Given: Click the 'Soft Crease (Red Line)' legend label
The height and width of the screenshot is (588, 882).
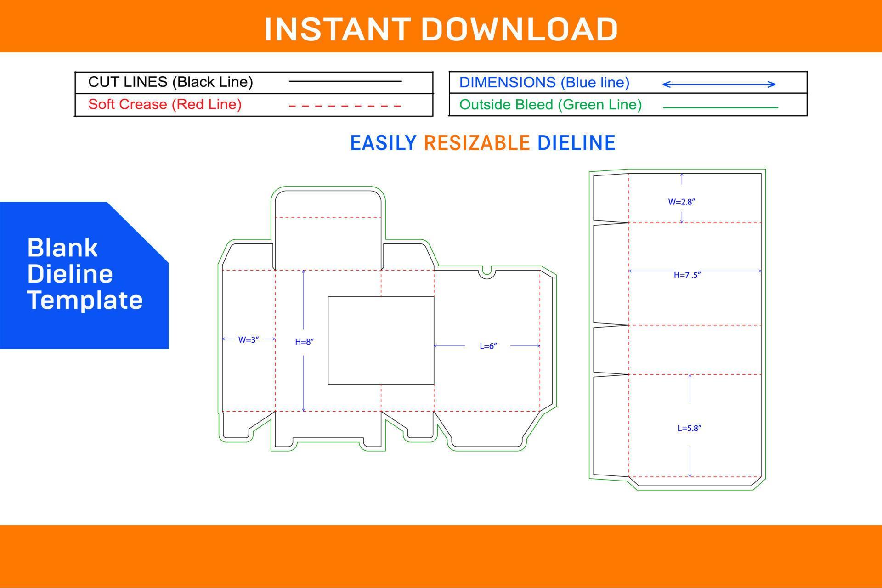Looking at the screenshot, I should click(x=165, y=104).
